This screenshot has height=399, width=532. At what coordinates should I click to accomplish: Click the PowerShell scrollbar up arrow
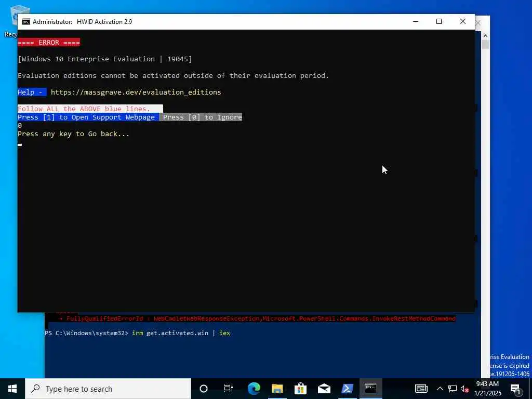485,36
